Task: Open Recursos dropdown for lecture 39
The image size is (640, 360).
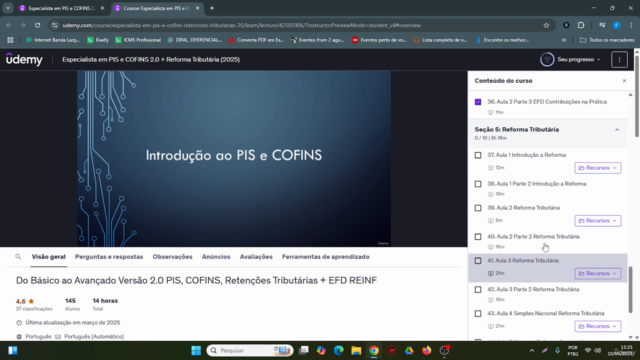Action: 598,220
